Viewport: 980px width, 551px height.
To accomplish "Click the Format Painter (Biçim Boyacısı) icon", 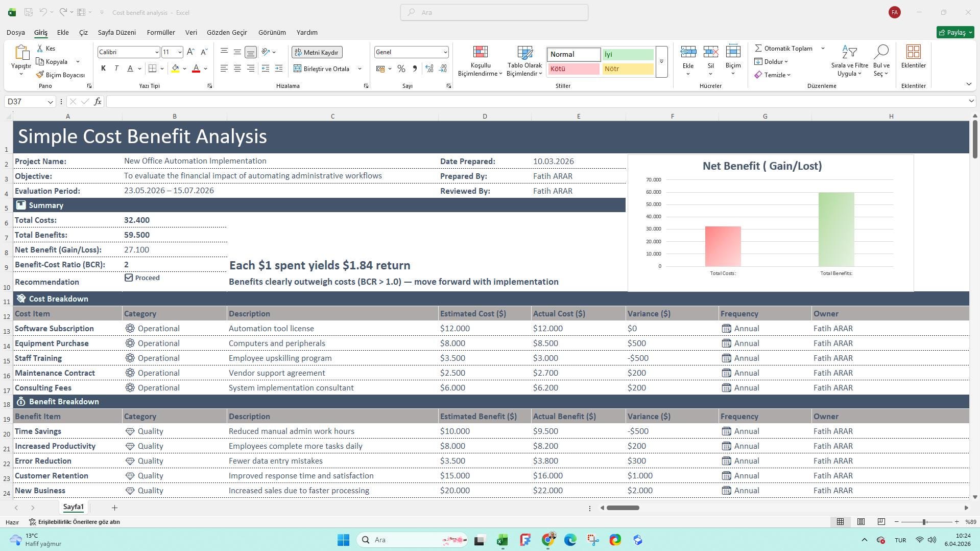I will [x=40, y=75].
